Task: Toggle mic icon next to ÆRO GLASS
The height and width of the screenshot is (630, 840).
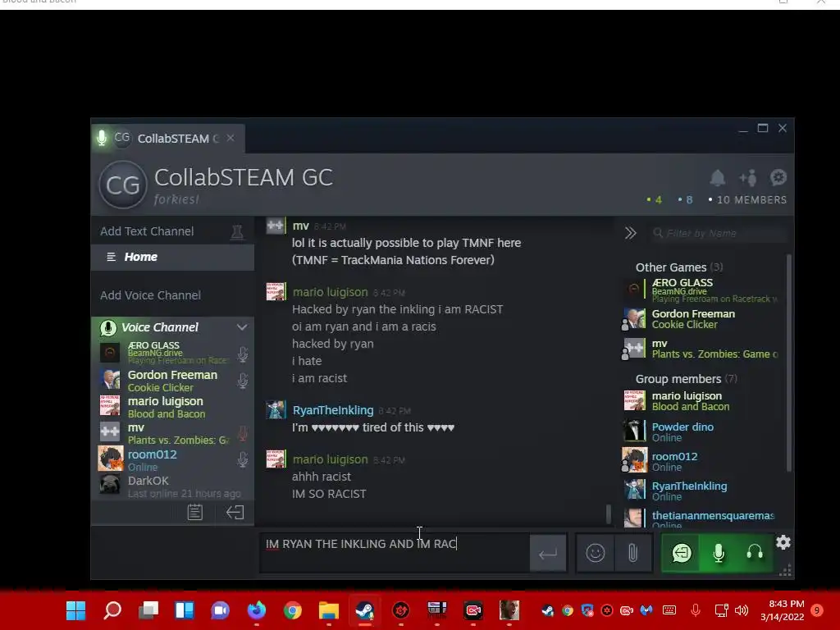Action: 243,354
